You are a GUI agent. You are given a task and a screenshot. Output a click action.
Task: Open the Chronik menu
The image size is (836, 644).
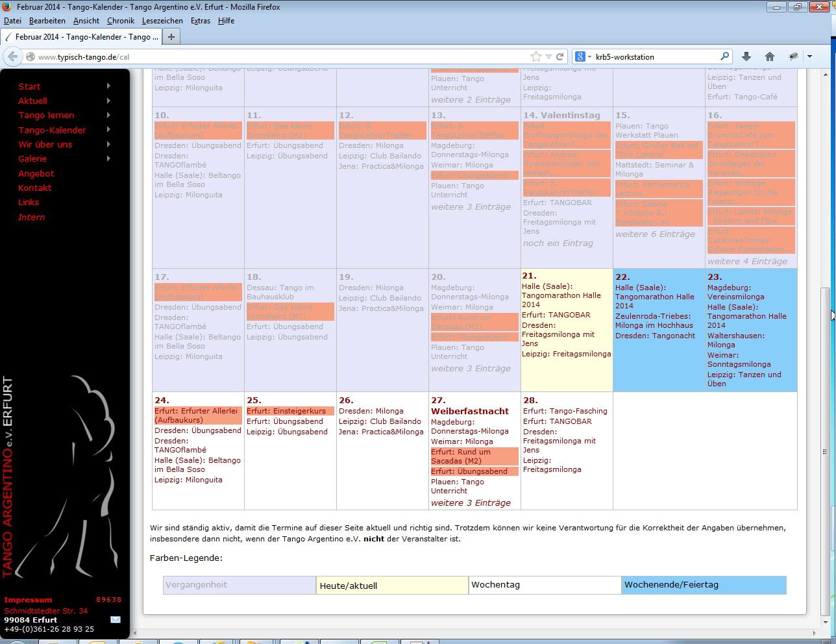tap(121, 21)
